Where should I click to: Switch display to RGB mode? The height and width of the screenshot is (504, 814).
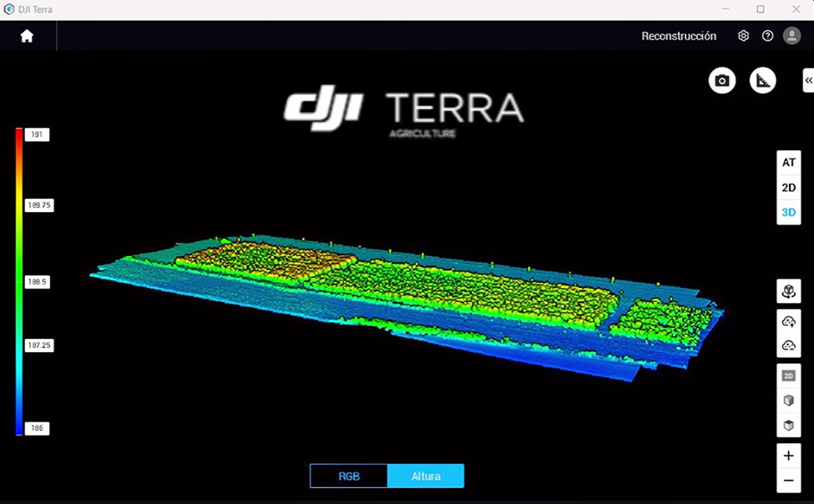[349, 476]
